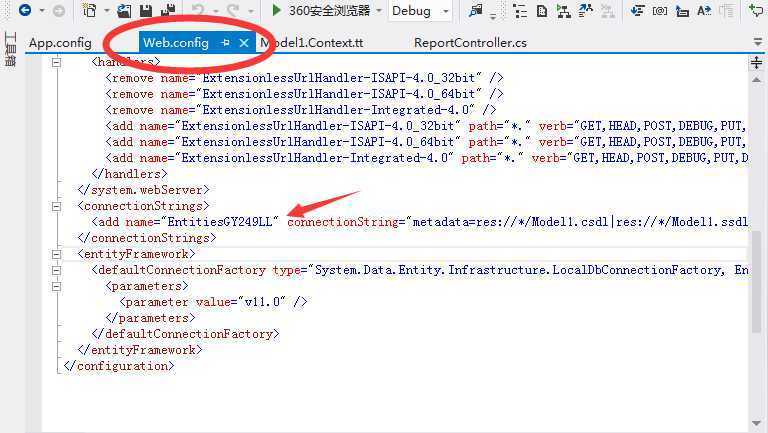Click the vertical scrollbar up arrow
The height and width of the screenshot is (433, 768).
click(x=756, y=79)
